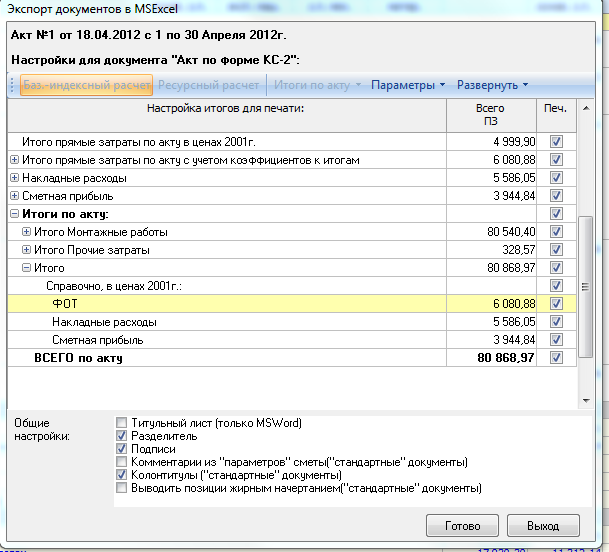The height and width of the screenshot is (552, 609).
Task: Toggle print checkbox for Итого Монтажные работы
Action: pos(556,232)
